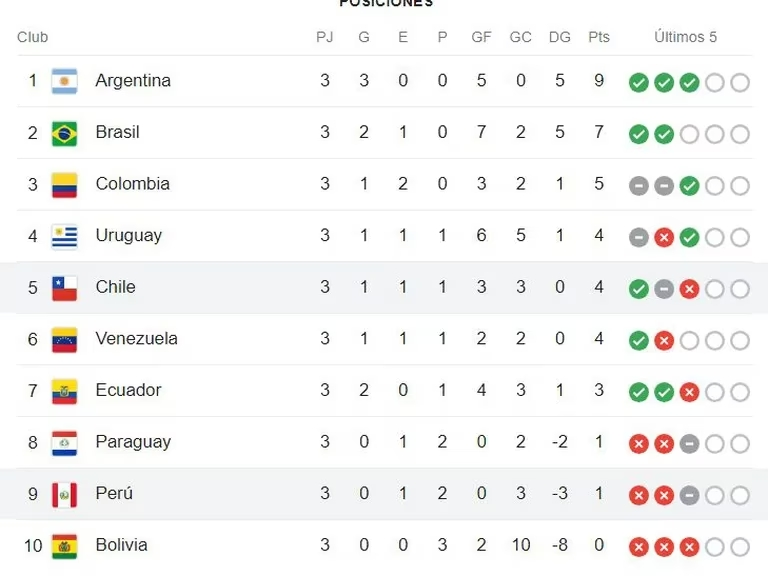Click the PJ column header
The width and height of the screenshot is (768, 576).
(325, 37)
